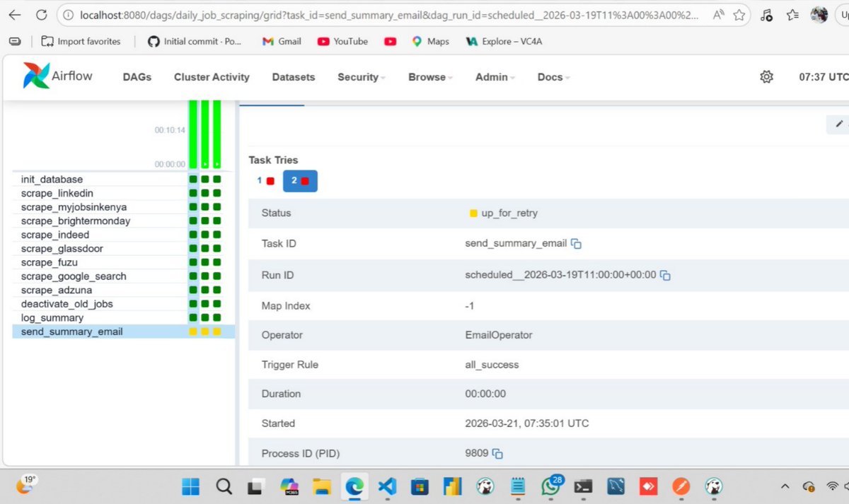Open WhatsApp from the taskbar
Viewport: 849px width, 504px height.
coord(550,486)
